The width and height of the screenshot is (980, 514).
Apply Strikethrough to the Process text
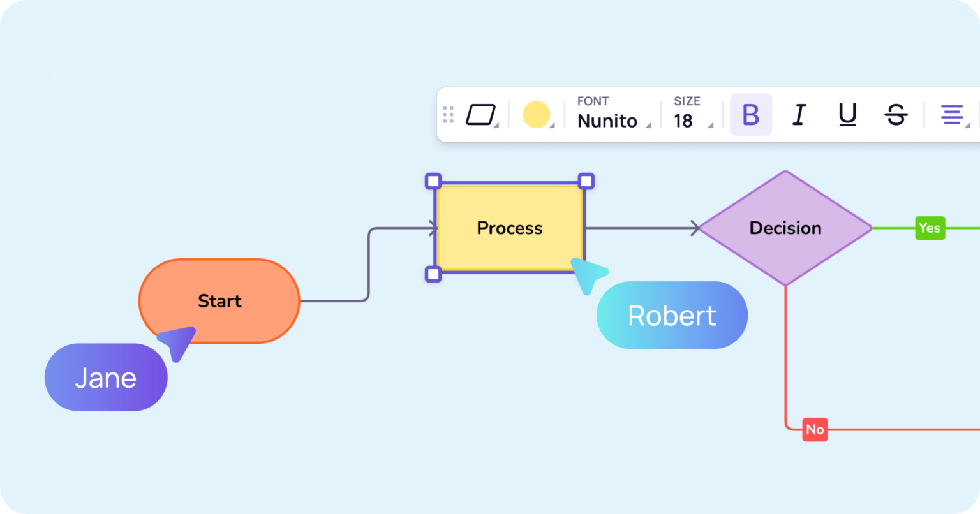tap(895, 115)
